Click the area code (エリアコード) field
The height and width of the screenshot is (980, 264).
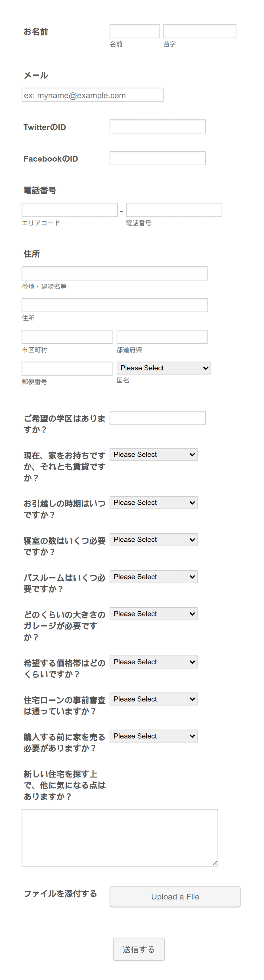70,210
